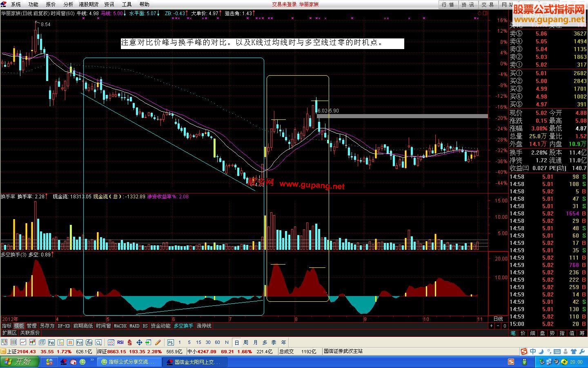Click the 资讯 button at top right
The width and height of the screenshot is (588, 368).
coord(468,4)
